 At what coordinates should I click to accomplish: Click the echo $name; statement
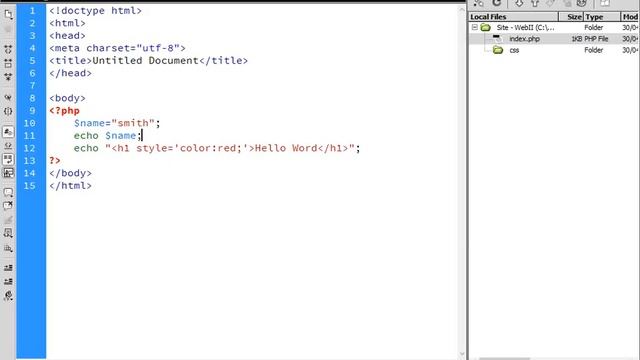pyautogui.click(x=108, y=136)
